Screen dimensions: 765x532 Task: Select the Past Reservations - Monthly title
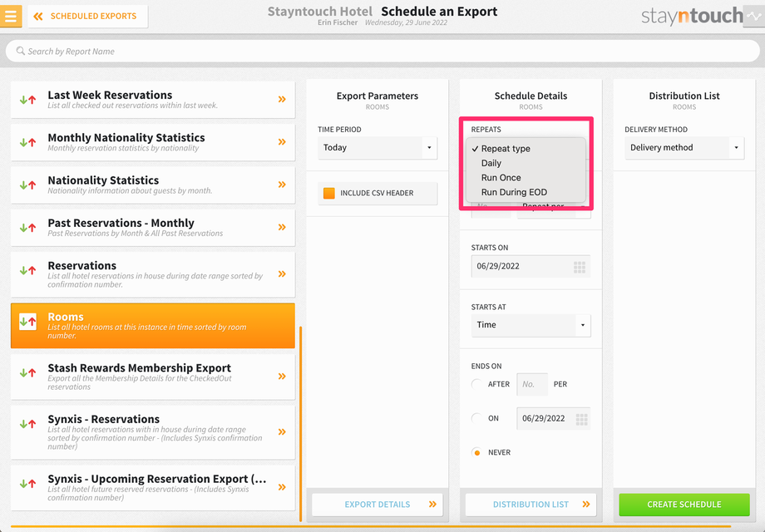coord(121,223)
